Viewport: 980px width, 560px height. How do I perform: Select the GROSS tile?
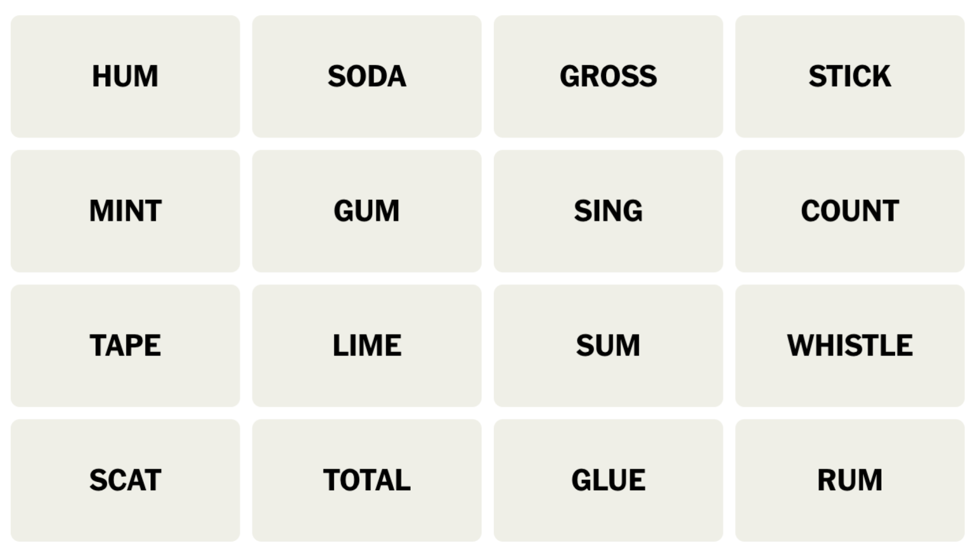609,76
